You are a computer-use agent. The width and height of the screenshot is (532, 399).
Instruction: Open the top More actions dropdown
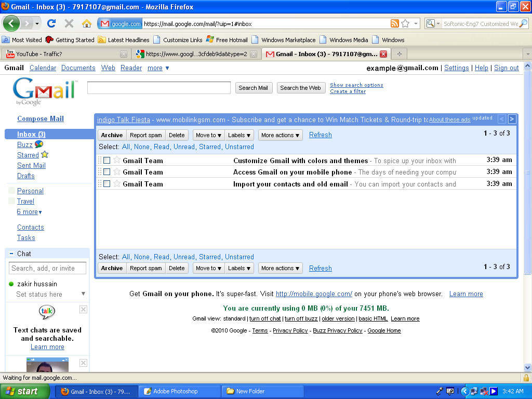click(x=280, y=135)
